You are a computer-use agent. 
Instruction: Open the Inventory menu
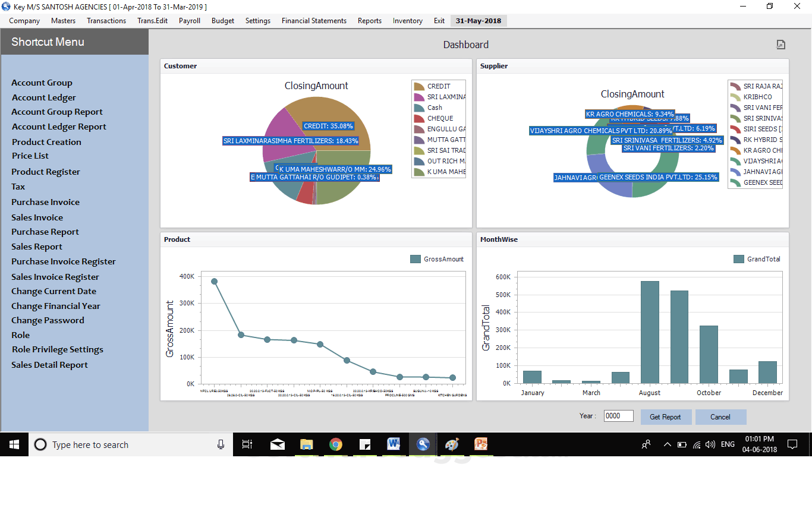click(408, 21)
